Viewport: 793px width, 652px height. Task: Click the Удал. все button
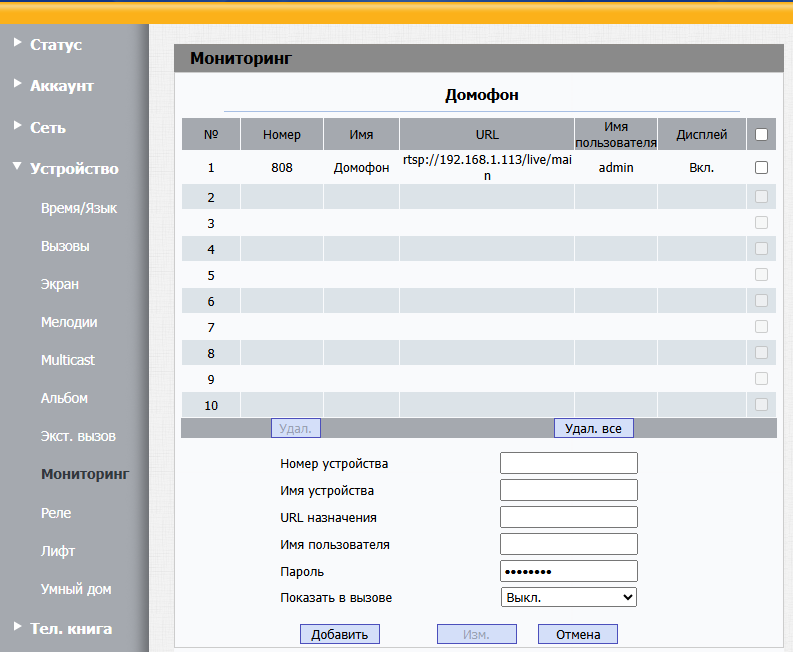(x=593, y=428)
